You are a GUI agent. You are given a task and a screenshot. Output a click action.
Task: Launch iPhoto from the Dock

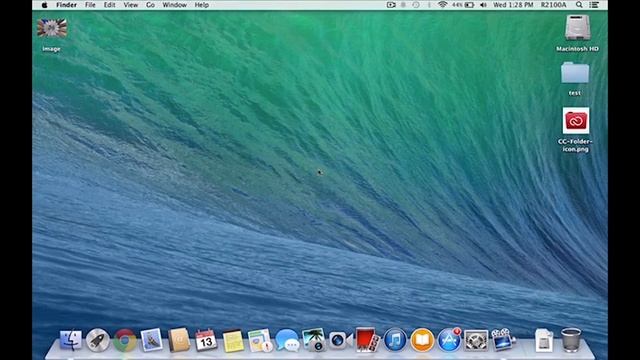[x=313, y=340]
